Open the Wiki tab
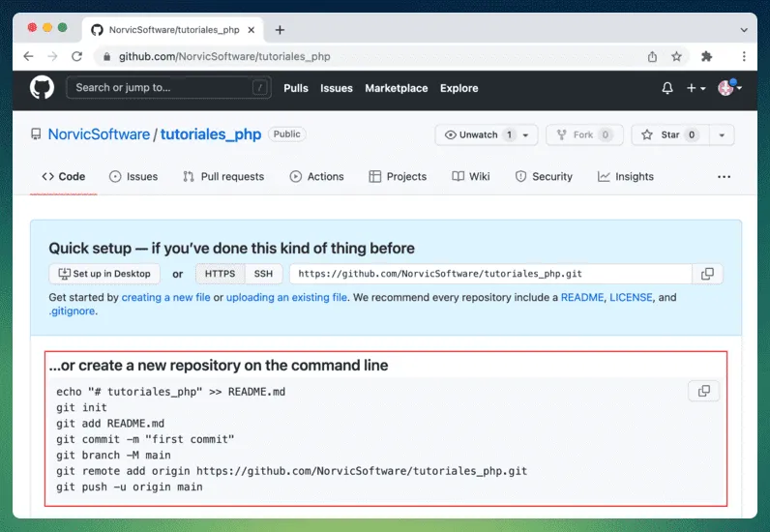Screen dimensions: 770x532 tap(471, 176)
